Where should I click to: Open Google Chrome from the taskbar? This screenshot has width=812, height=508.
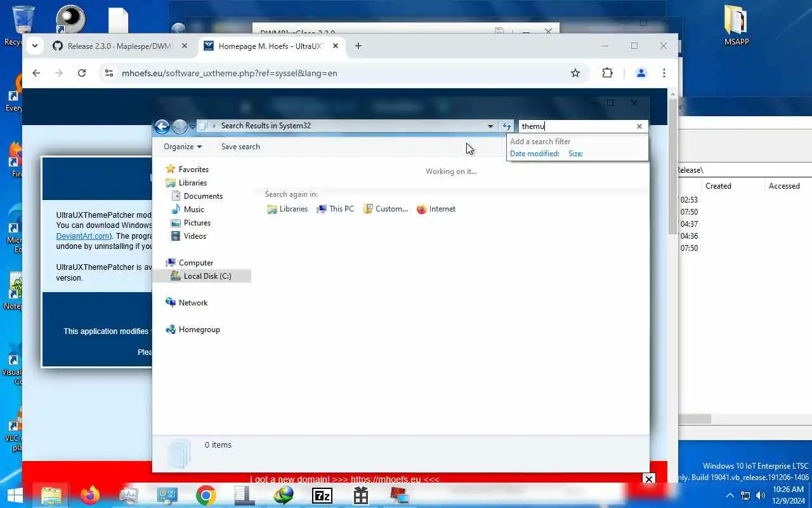(206, 495)
